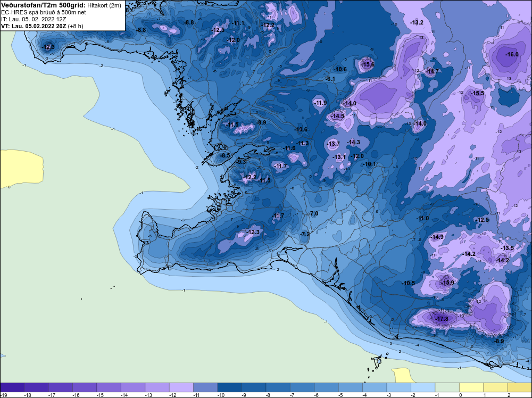Select the -11.9 temperature value
This screenshot has height=398, width=532.
320,103
